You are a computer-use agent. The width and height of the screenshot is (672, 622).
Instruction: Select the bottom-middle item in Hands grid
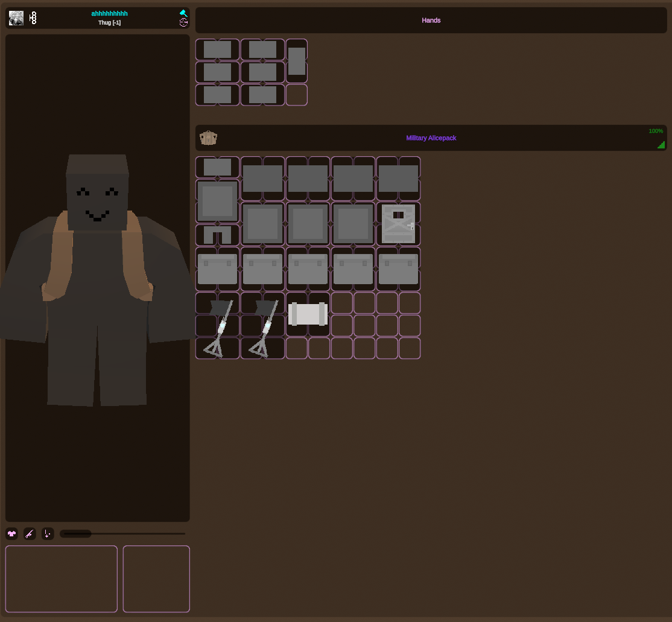[x=263, y=95]
